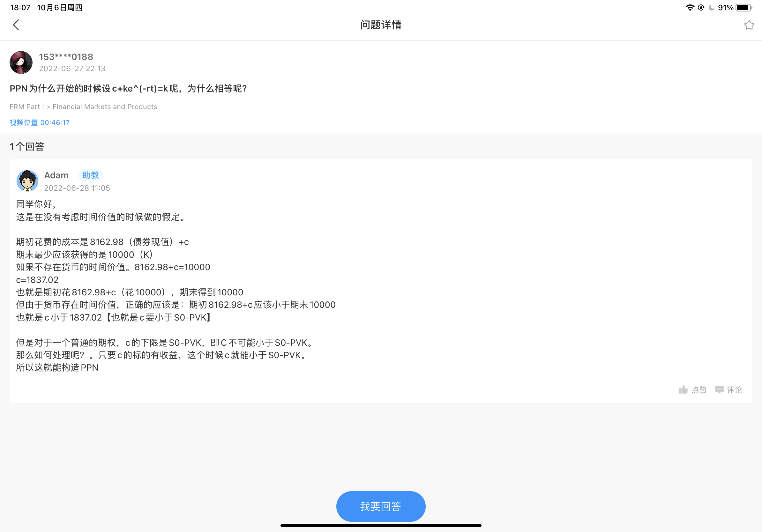Image resolution: width=762 pixels, height=532 pixels.
Task: Open comments via 评论 bubble icon
Action: [719, 390]
